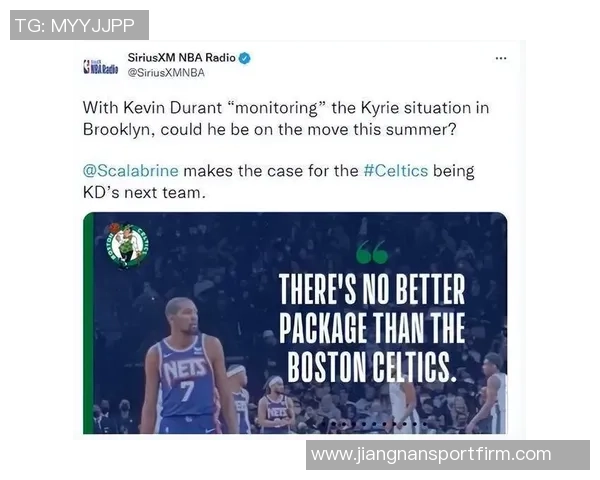600x480 pixels.
Task: Open the SiriusXM NBA Radio display name
Action: pos(181,58)
